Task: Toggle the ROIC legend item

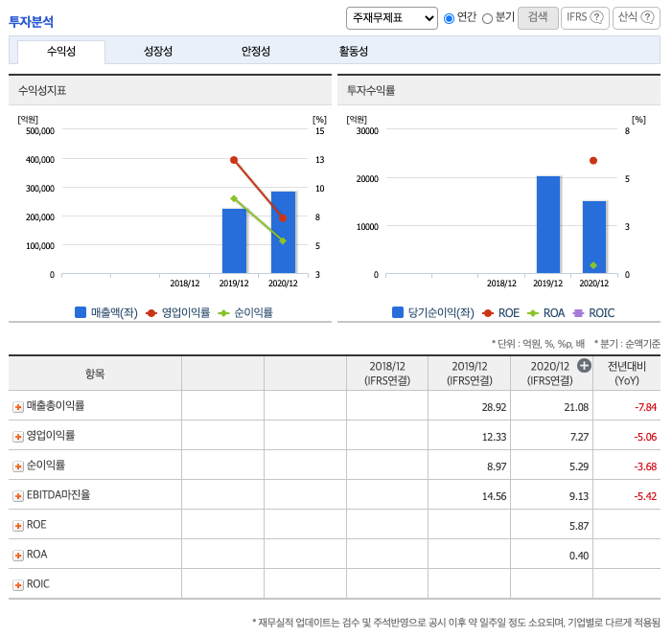Action: coord(593,313)
